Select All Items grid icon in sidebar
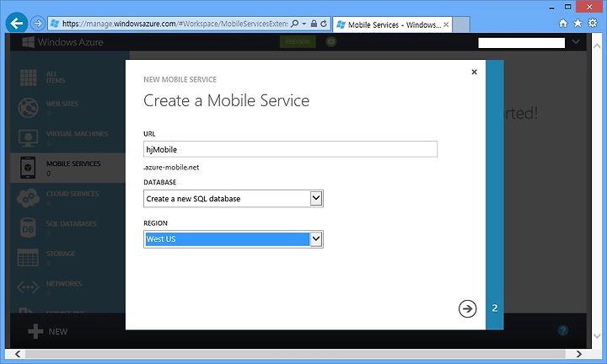The image size is (607, 364). [29, 78]
